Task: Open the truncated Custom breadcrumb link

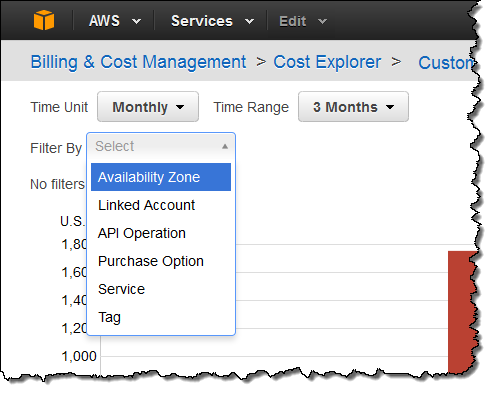Action: point(447,63)
